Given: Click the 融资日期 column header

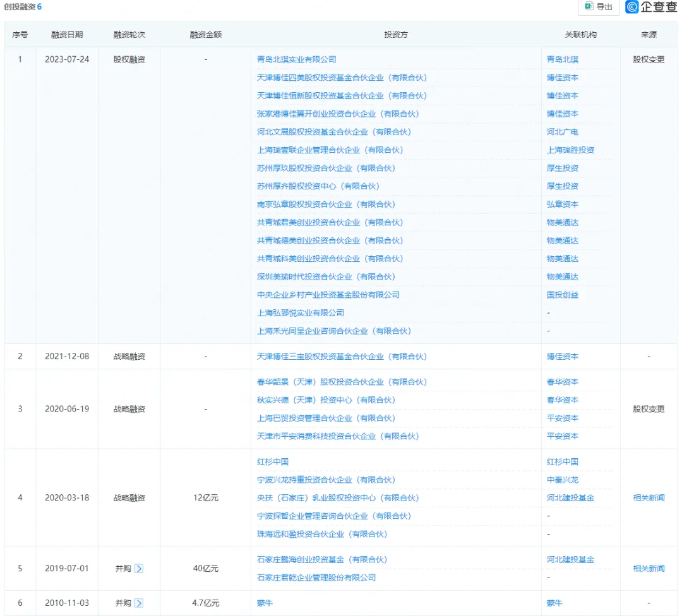Looking at the screenshot, I should [x=67, y=35].
